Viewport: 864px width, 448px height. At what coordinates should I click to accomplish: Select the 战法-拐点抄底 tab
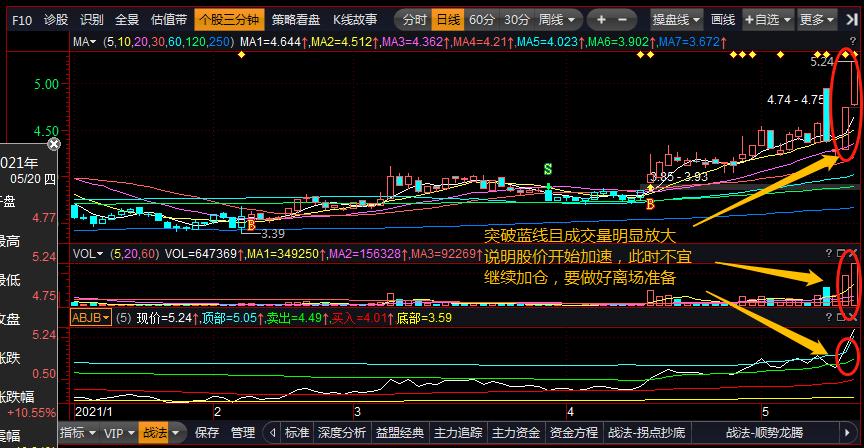click(647, 433)
